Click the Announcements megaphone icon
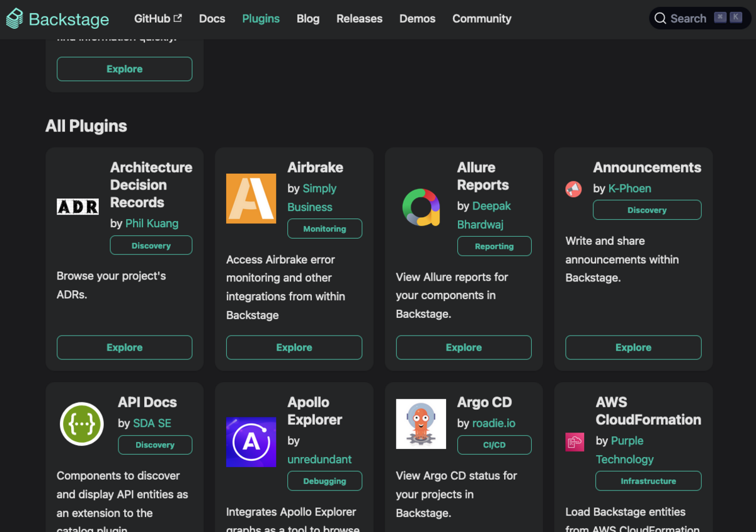The width and height of the screenshot is (756, 532). (573, 189)
